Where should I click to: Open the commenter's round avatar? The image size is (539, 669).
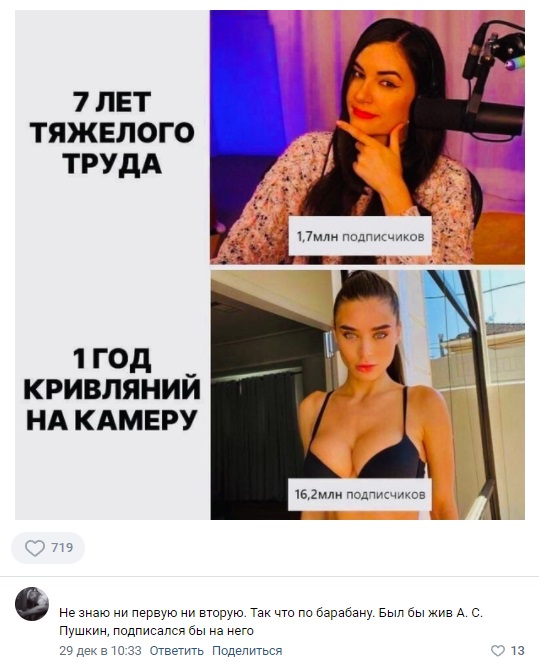point(32,604)
